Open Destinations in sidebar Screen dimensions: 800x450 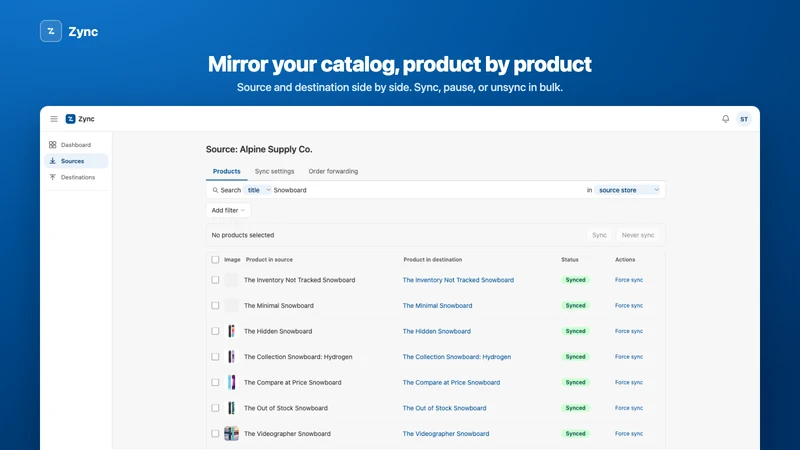pos(76,177)
